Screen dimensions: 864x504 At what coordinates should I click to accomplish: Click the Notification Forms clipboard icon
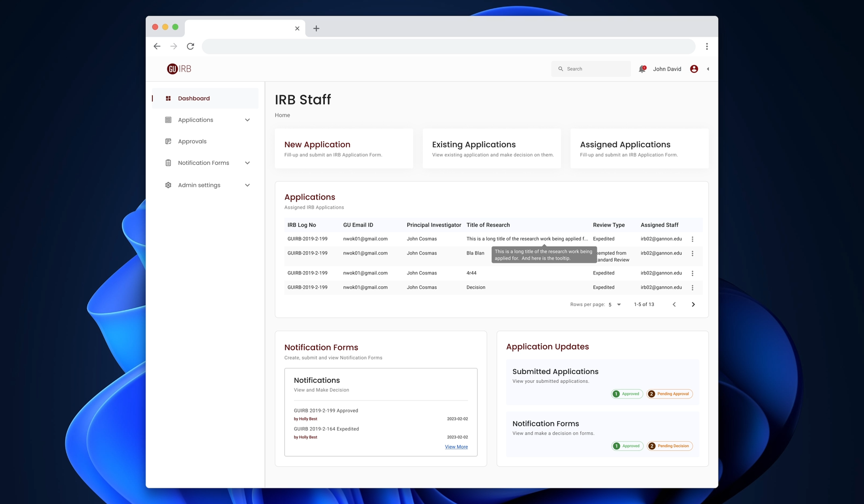point(168,163)
